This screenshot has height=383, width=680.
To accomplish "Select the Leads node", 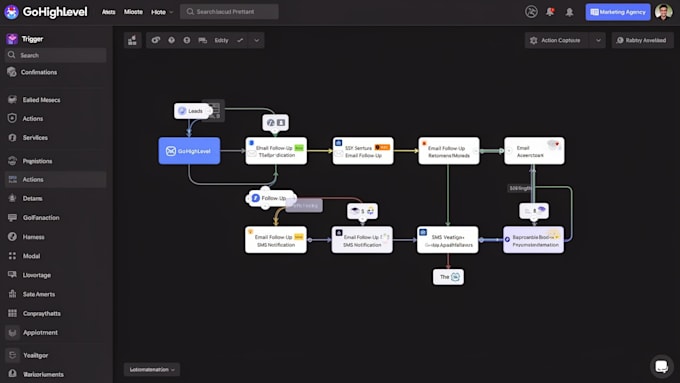I will [193, 111].
